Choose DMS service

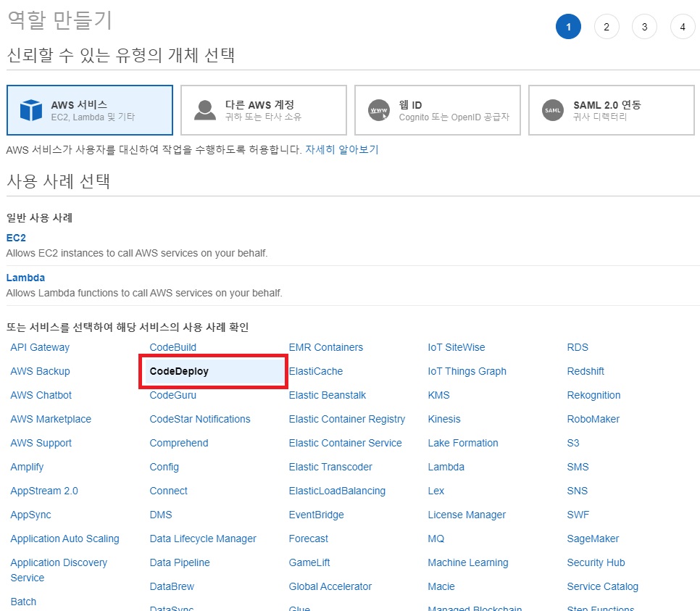(161, 515)
